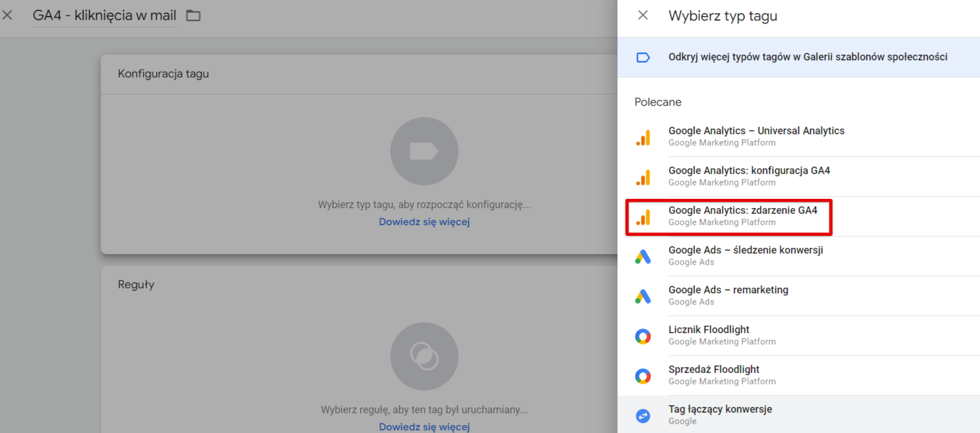The image size is (980, 433).
Task: Click the Reguły heading
Action: (136, 285)
